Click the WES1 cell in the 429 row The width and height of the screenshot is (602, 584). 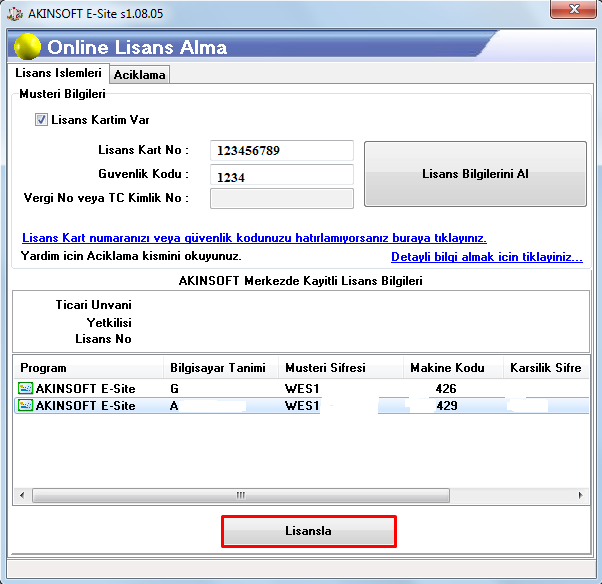click(x=302, y=405)
